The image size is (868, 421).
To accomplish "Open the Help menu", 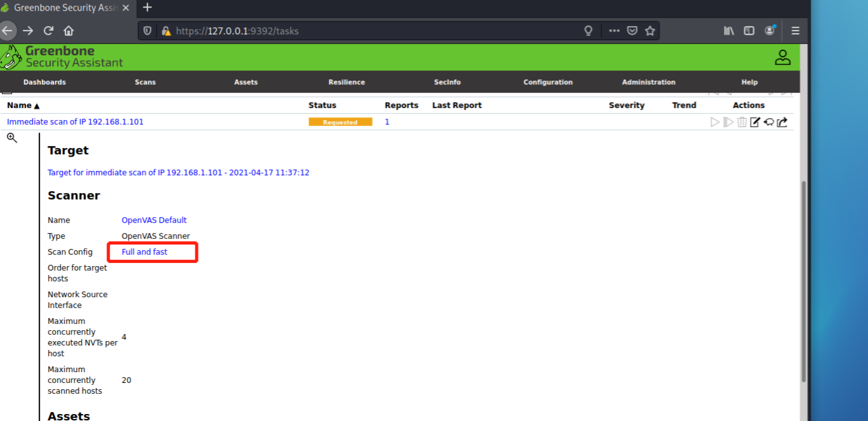I will pos(749,82).
